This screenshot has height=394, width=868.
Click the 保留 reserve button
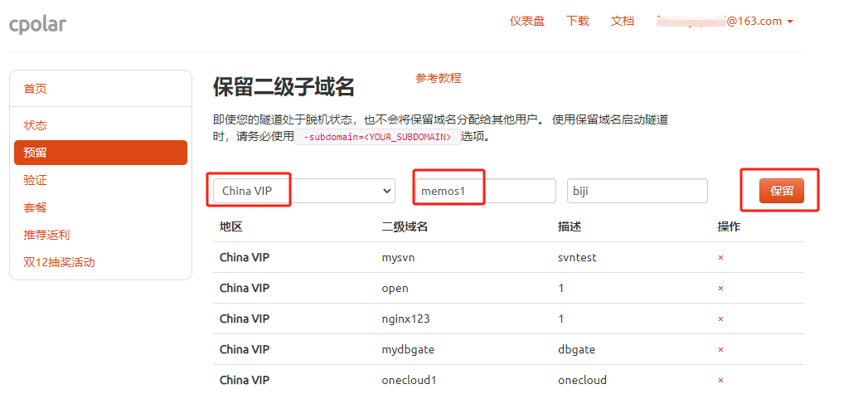pyautogui.click(x=781, y=191)
